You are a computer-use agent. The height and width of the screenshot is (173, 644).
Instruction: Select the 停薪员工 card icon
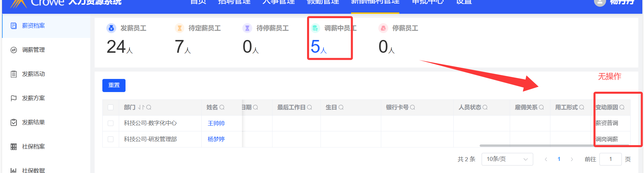tap(383, 28)
